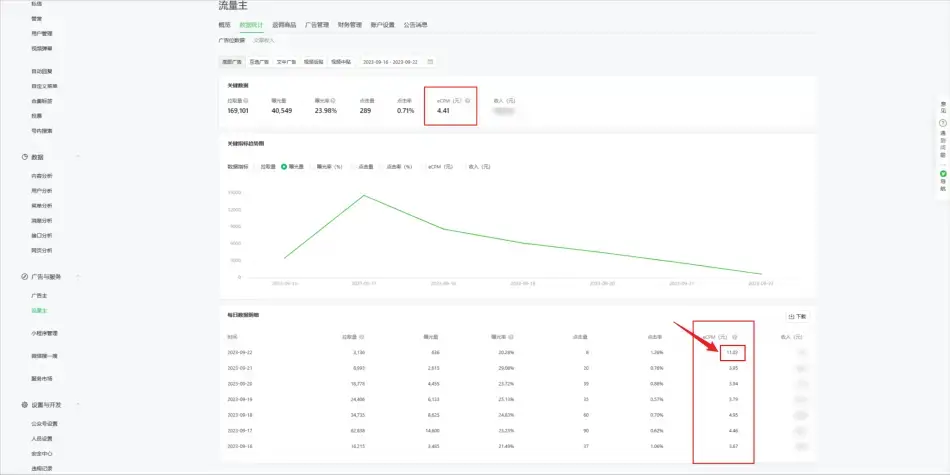
Task: Click the info icon in the eCPM table header
Action: pos(734,337)
